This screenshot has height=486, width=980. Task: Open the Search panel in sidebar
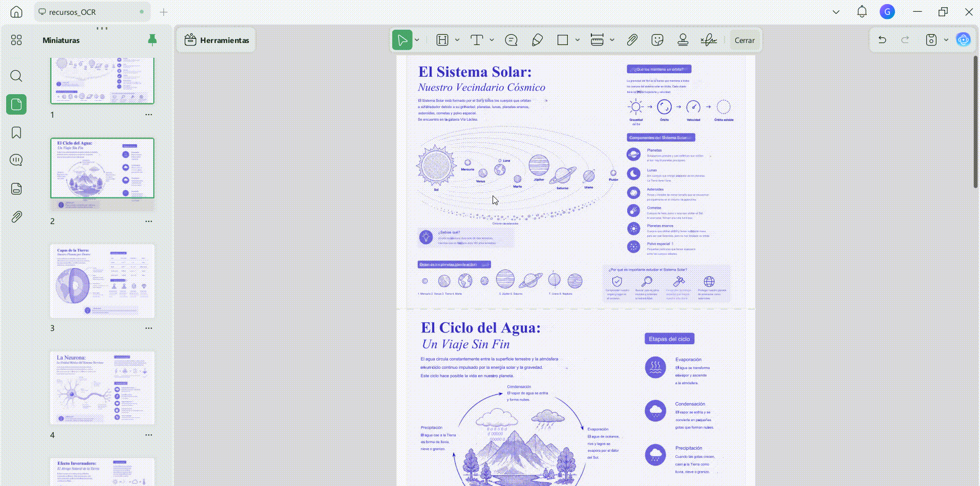coord(16,76)
